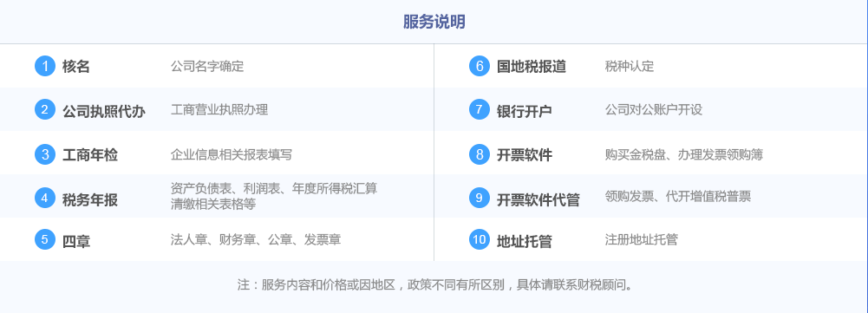Click the blue number 2 circle icon
Image resolution: width=868 pixels, height=313 pixels.
(x=45, y=109)
